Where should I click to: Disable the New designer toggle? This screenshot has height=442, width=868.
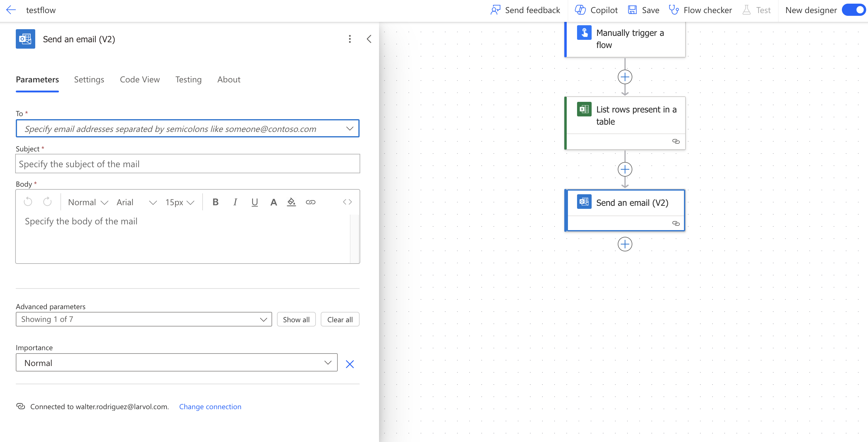pyautogui.click(x=853, y=10)
